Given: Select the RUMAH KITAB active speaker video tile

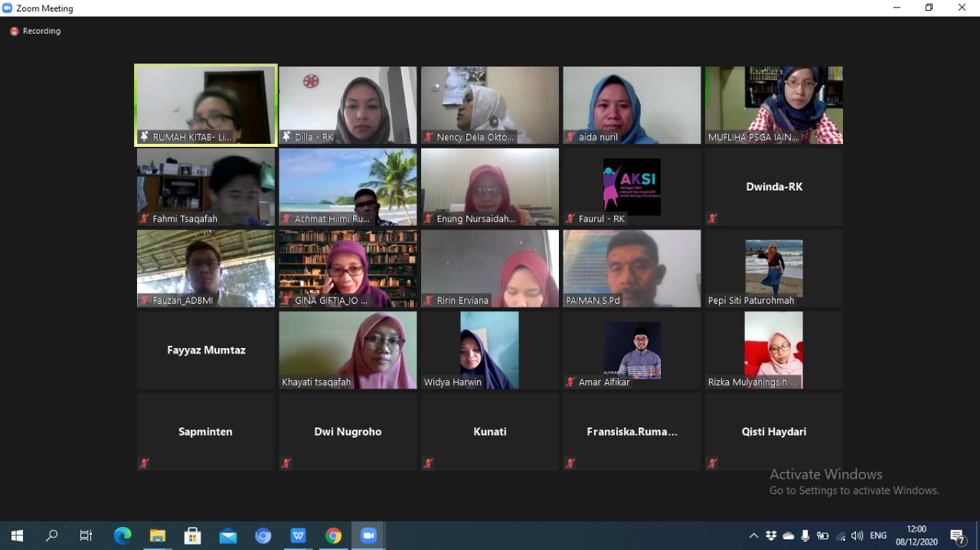Looking at the screenshot, I should [206, 105].
